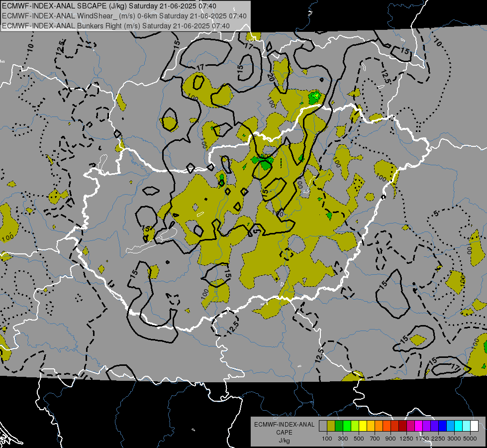487x448 pixels.
Task: Pick the pale cyan swatch left of 5000
Action: pos(466,426)
